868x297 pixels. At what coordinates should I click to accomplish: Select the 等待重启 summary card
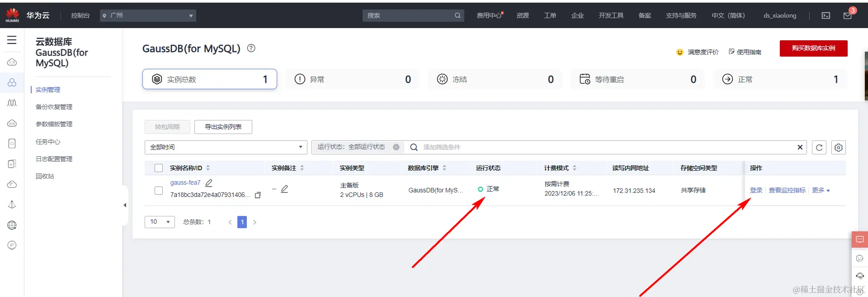click(637, 79)
